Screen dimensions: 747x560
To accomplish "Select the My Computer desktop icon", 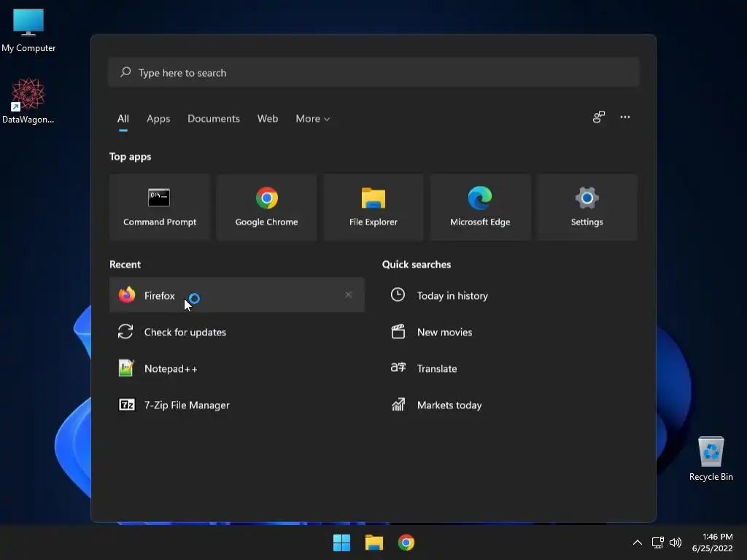I will point(28,30).
